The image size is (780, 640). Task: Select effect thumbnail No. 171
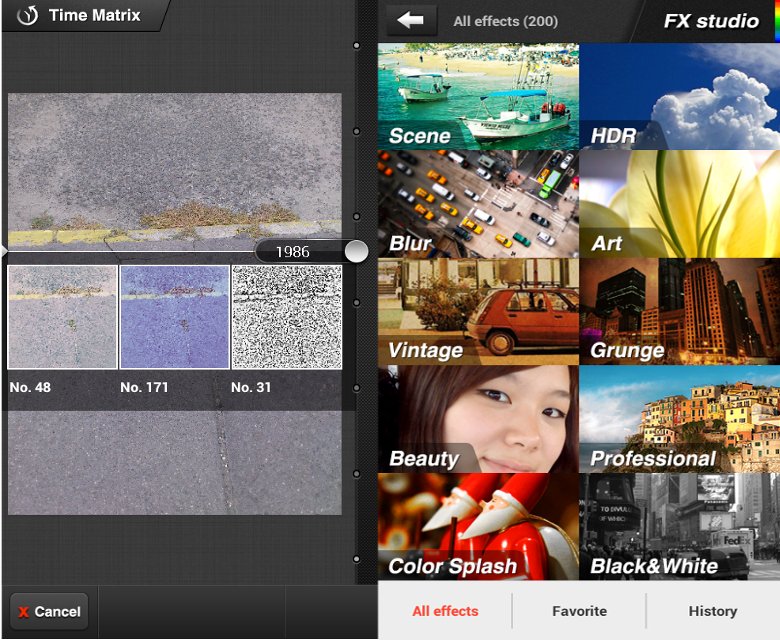[175, 317]
